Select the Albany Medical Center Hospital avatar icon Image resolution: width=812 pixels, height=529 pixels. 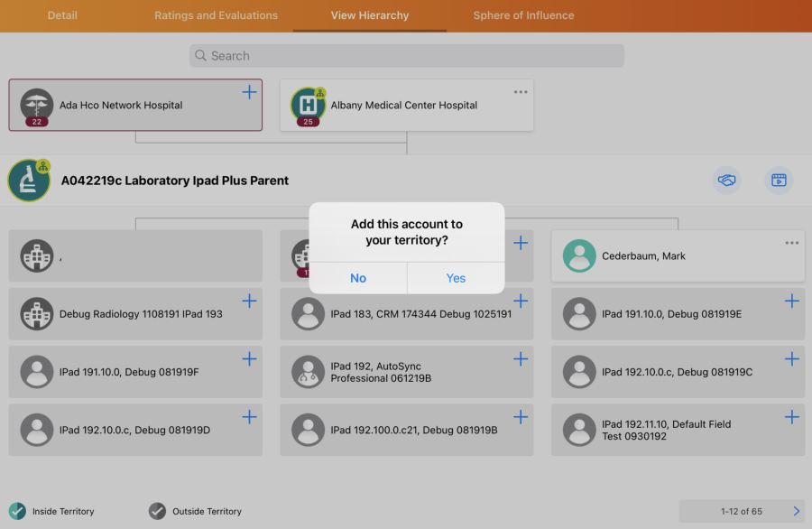(308, 106)
